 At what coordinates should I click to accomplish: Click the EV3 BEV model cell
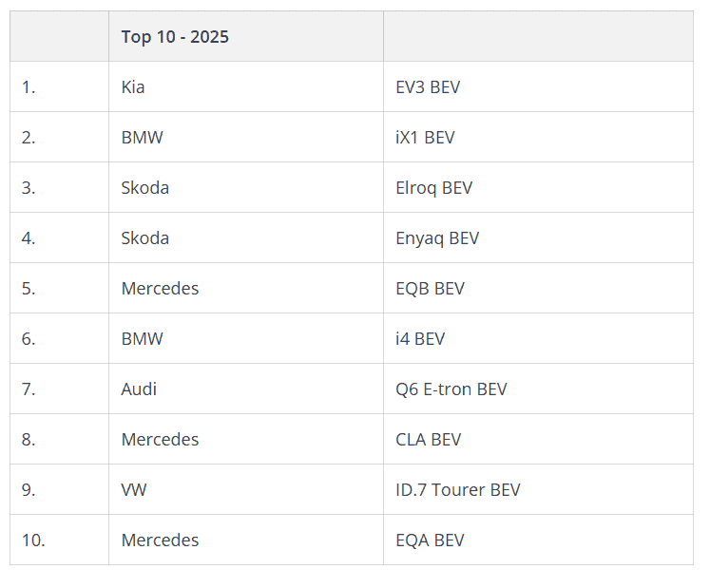pyautogui.click(x=428, y=87)
